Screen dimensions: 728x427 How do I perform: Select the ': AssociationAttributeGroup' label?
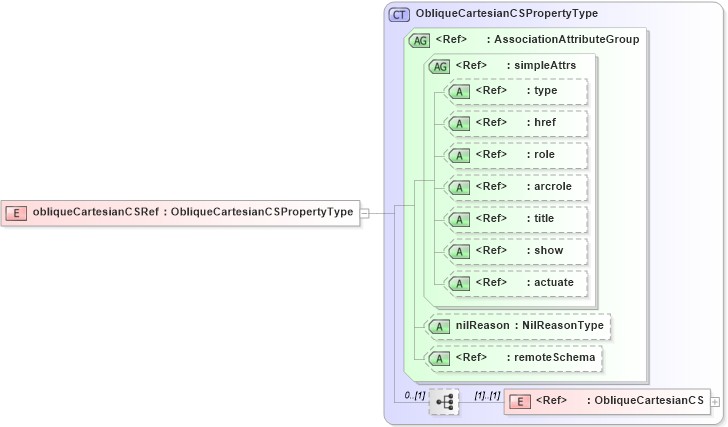point(563,39)
